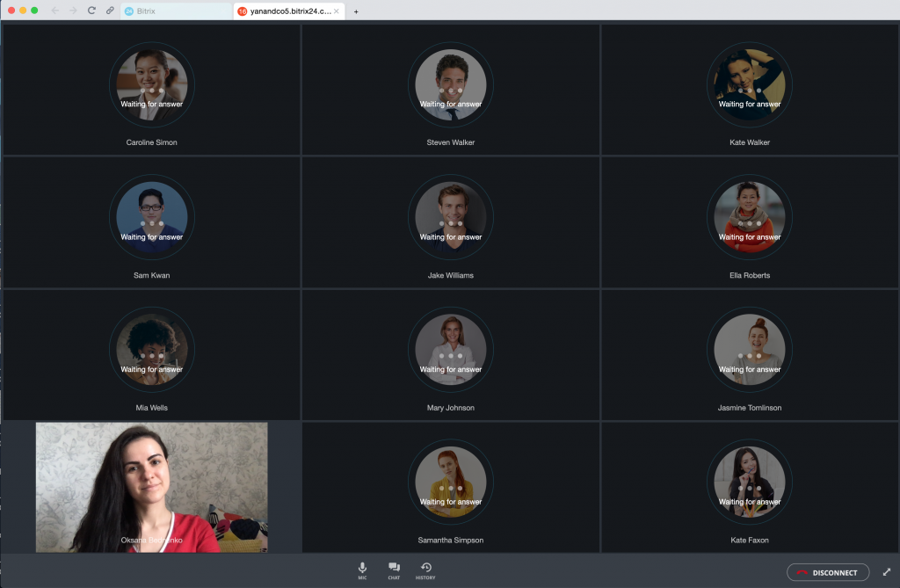Select the yanandco5.bitrix24 tab
The width and height of the screenshot is (900, 588).
pos(283,11)
